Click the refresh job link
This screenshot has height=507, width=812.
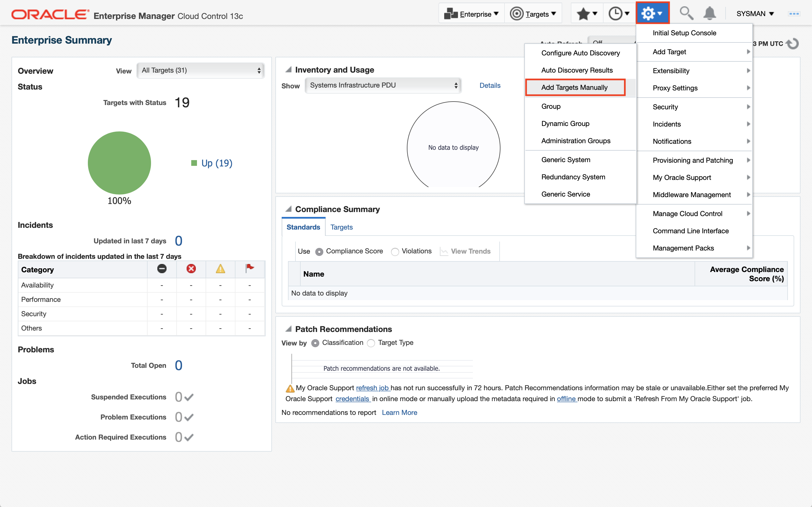click(x=372, y=388)
